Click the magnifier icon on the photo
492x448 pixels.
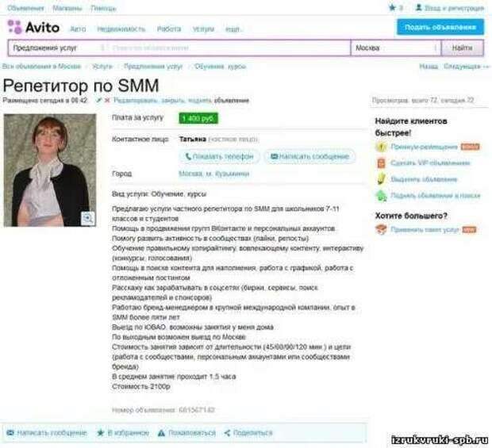pyautogui.click(x=88, y=218)
